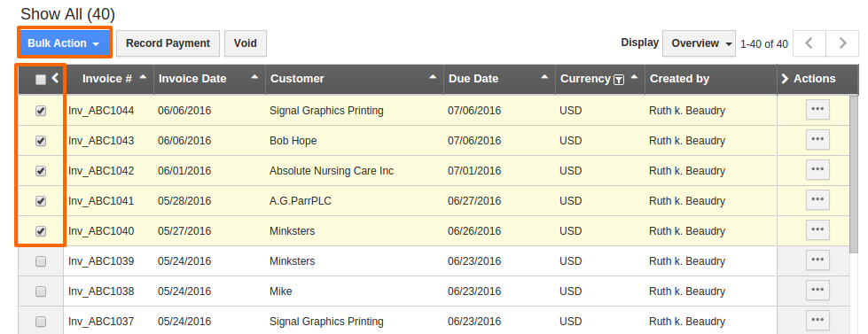Go to previous page arrow

tap(809, 43)
